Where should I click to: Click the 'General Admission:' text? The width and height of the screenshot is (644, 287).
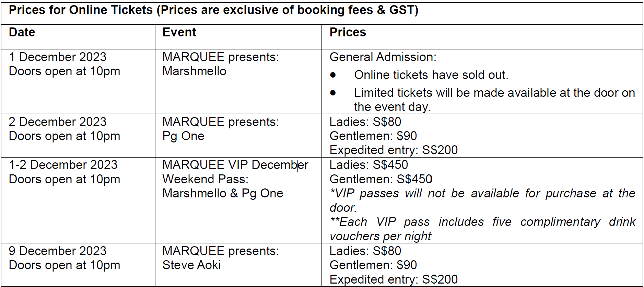click(x=383, y=57)
